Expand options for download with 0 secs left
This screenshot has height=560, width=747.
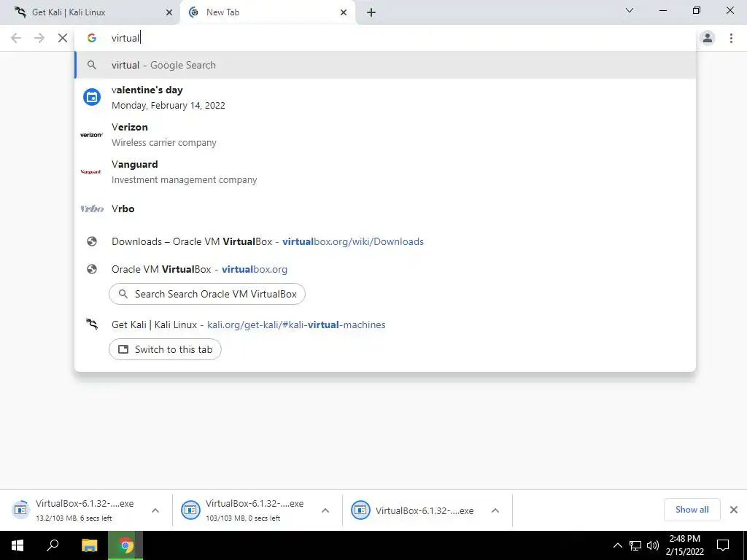[325, 510]
